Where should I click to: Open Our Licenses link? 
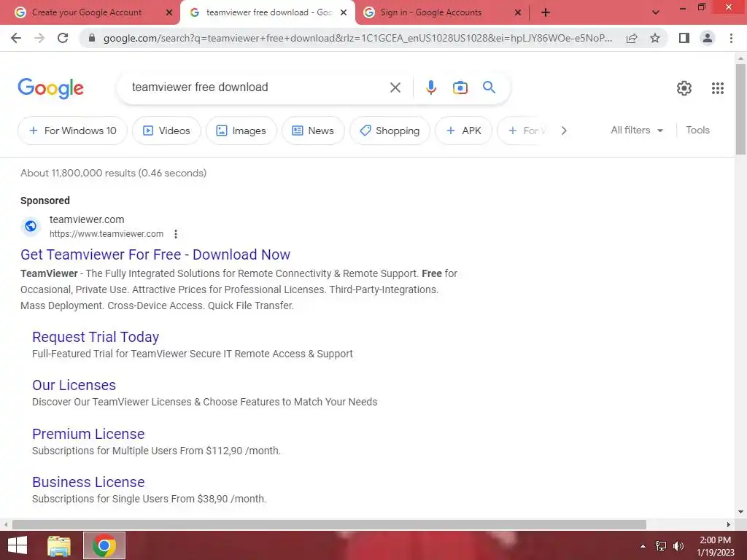tap(74, 385)
